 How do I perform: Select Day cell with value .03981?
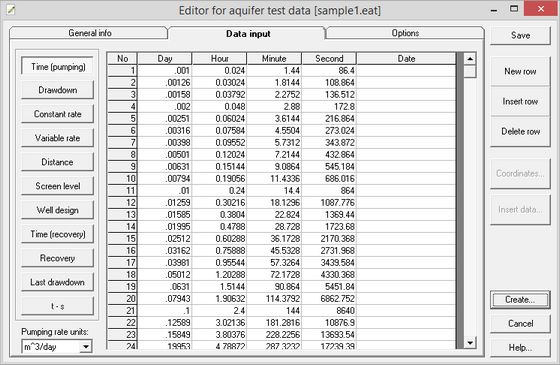coord(165,263)
